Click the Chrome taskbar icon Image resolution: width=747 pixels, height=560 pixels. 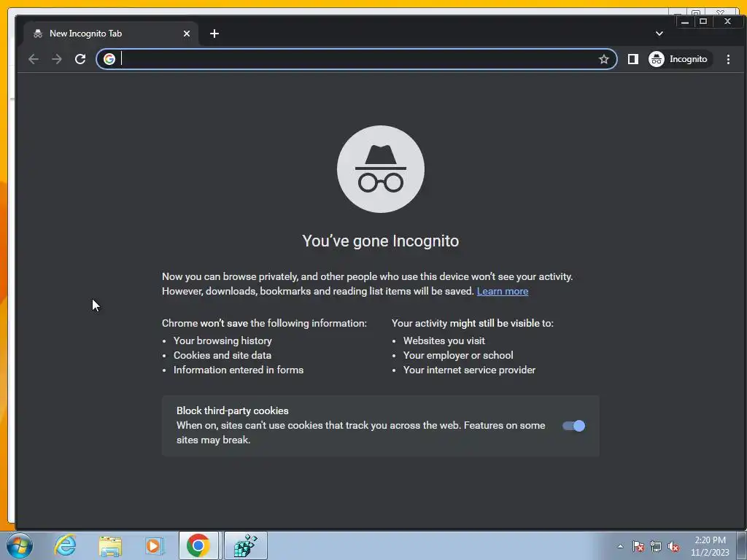pyautogui.click(x=198, y=545)
